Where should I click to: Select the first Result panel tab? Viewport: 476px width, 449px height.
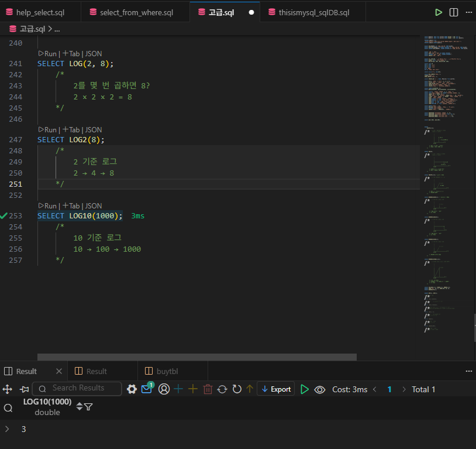26,371
